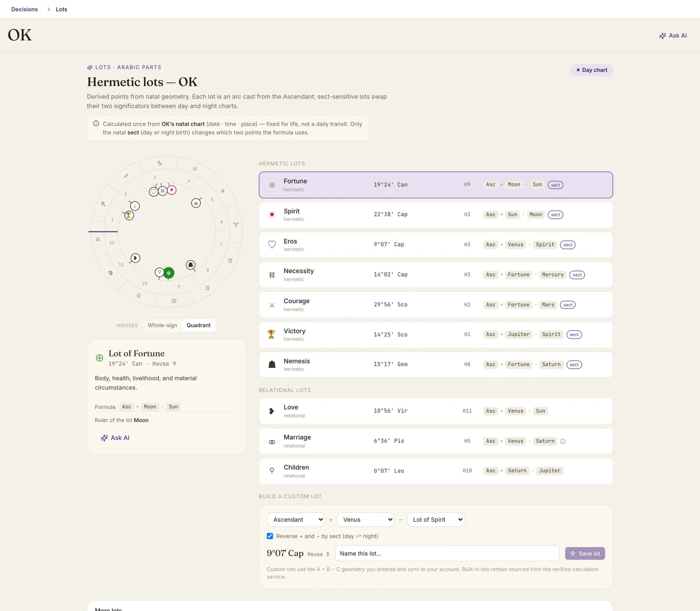This screenshot has width=700, height=611.
Task: Click the Victory lot trophy icon
Action: (x=272, y=334)
